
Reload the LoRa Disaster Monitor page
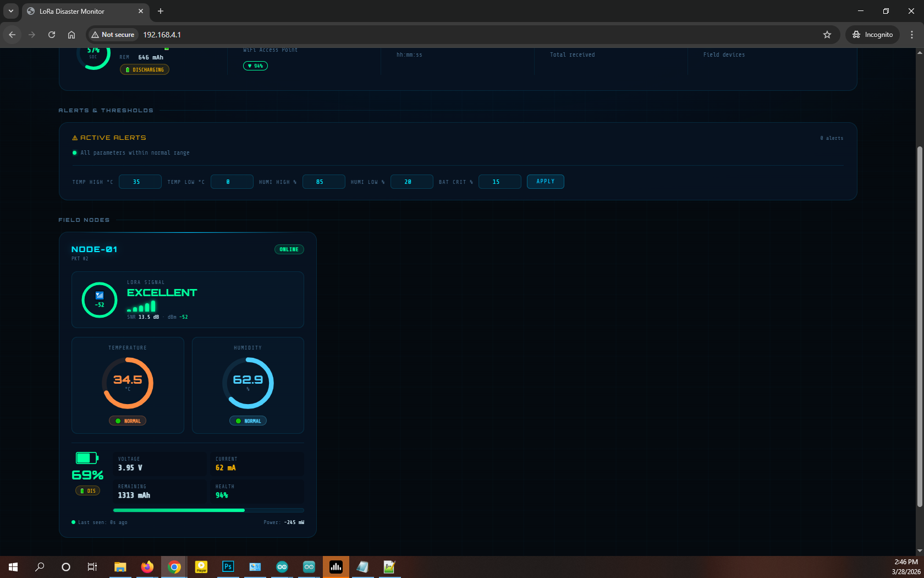coord(52,35)
